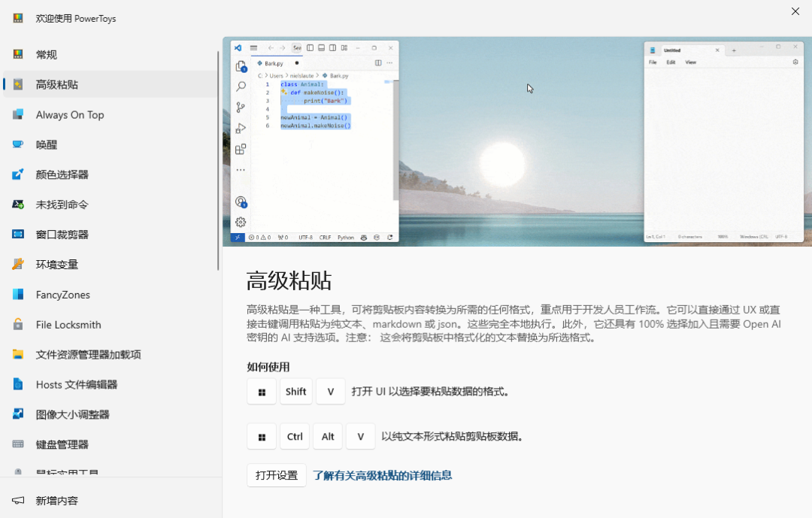The image size is (812, 518).
Task: Select File Locksmith in the sidebar
Action: (x=109, y=325)
